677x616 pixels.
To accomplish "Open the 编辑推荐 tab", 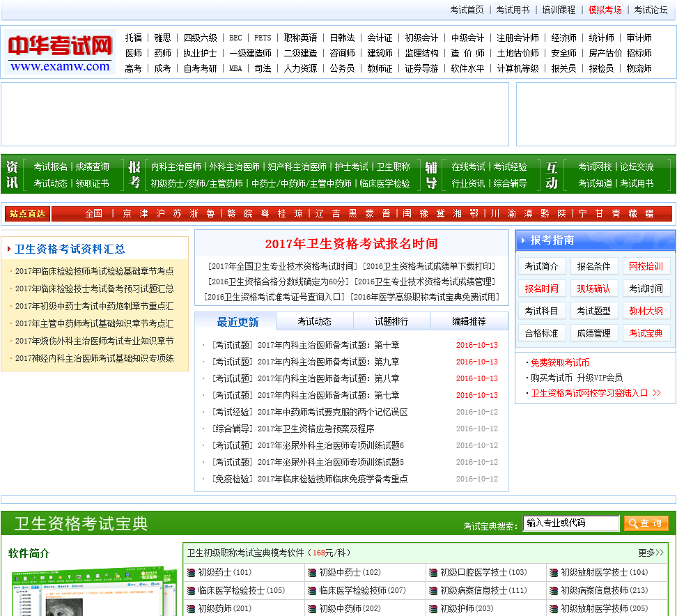I will (x=469, y=321).
